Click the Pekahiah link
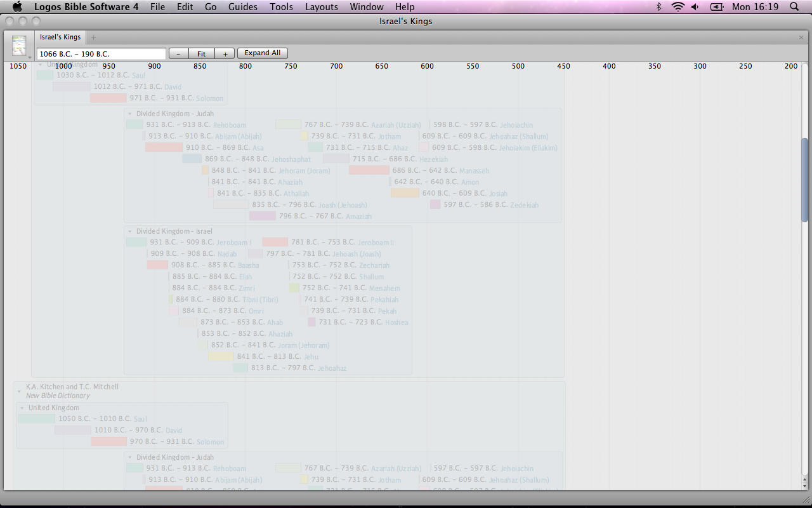Screen dimensions: 812x508 tap(384, 300)
